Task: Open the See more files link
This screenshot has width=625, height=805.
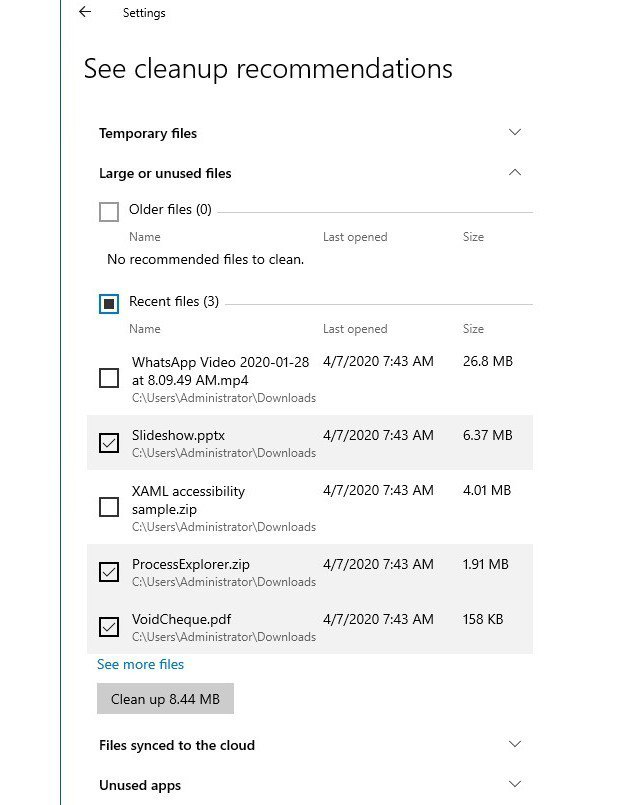Action: tap(140, 664)
